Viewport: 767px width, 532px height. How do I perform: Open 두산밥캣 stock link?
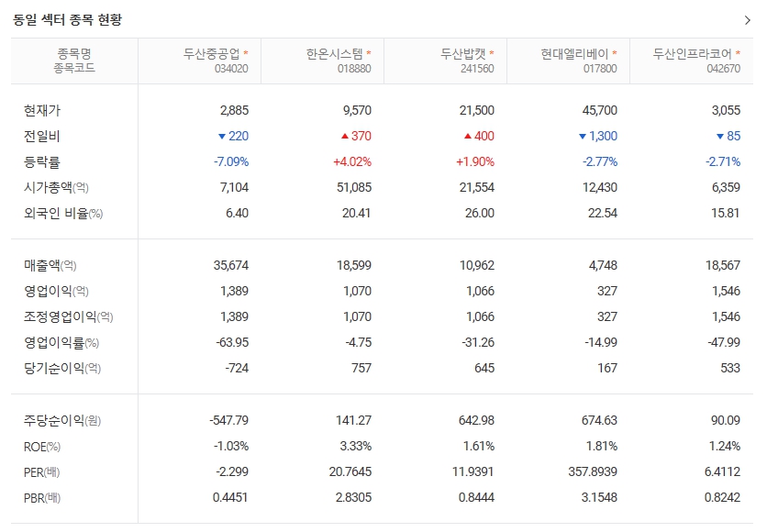(463, 53)
